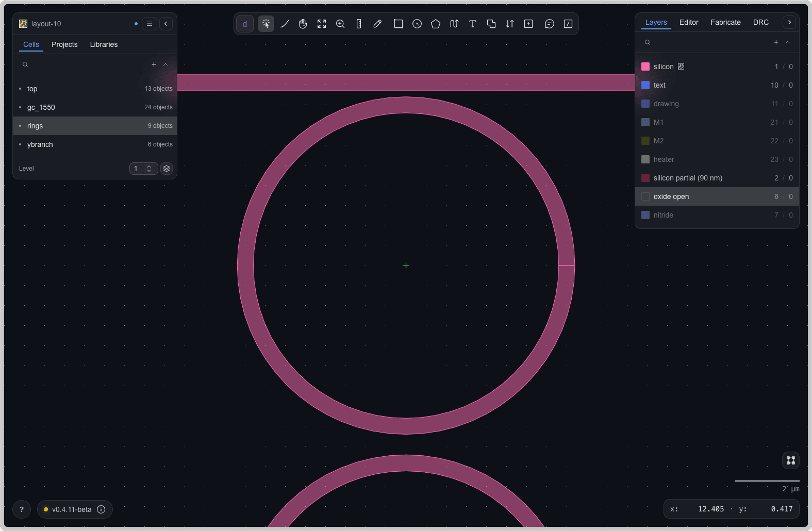Open the Editor tab

tap(689, 22)
